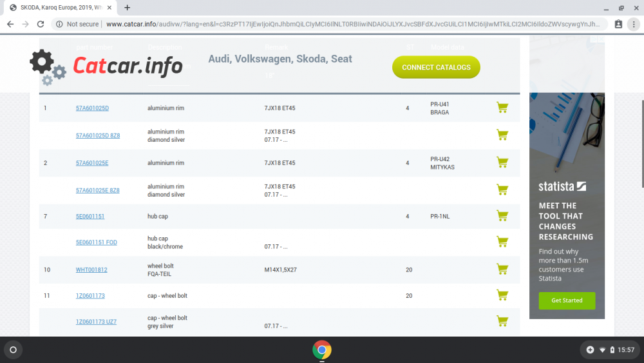The image size is (644, 363).
Task: Click the clock showing 15:57
Action: point(626,350)
